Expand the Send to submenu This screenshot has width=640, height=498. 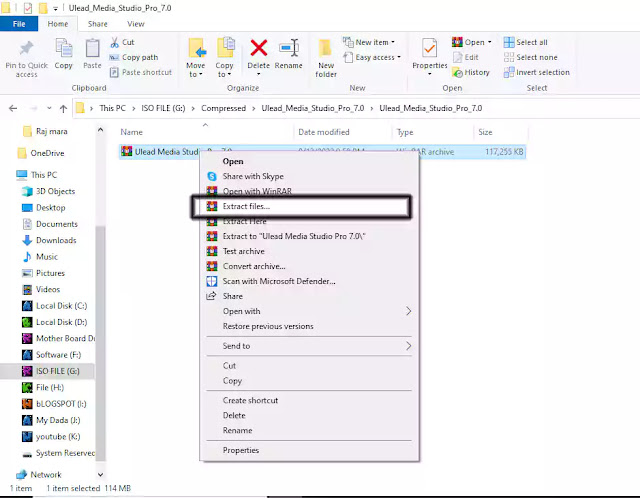click(309, 346)
